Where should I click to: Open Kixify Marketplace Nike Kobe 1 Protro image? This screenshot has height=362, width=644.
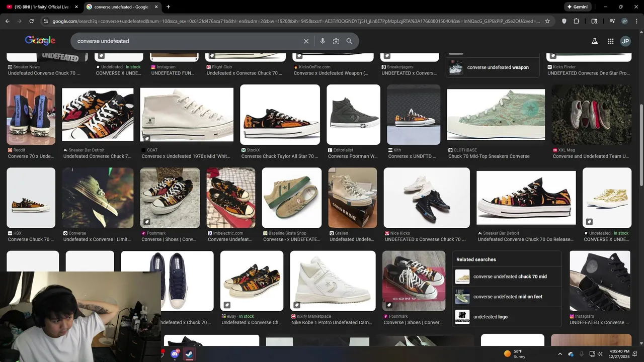(333, 281)
